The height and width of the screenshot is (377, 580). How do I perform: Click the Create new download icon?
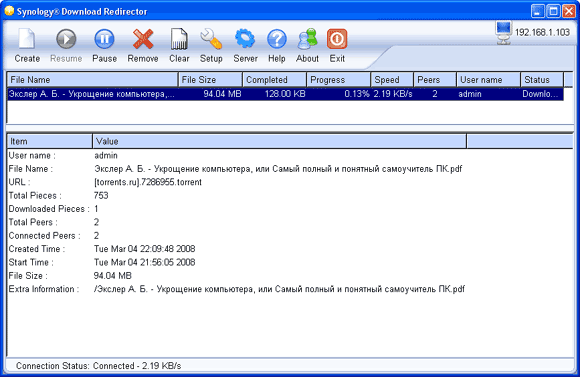(27, 39)
